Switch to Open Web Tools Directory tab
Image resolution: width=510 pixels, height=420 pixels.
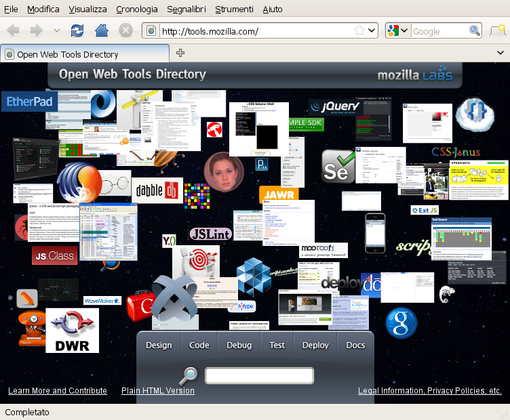click(85, 54)
